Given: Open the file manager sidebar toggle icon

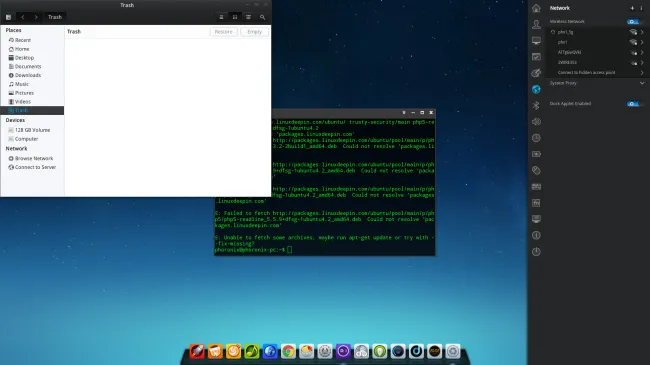Looking at the screenshot, I should 8,17.
